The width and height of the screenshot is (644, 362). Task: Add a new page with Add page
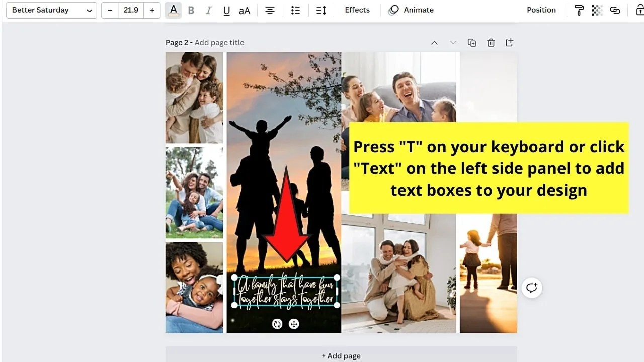tap(341, 355)
